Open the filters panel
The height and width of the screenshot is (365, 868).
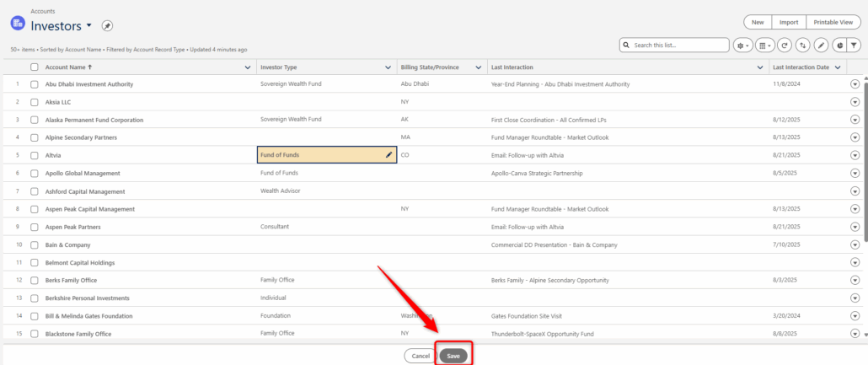(855, 46)
